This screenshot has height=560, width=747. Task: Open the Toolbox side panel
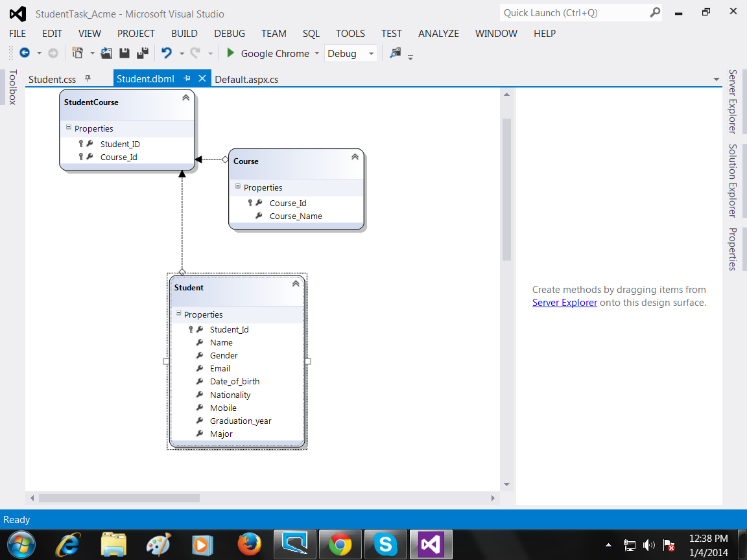(x=12, y=87)
